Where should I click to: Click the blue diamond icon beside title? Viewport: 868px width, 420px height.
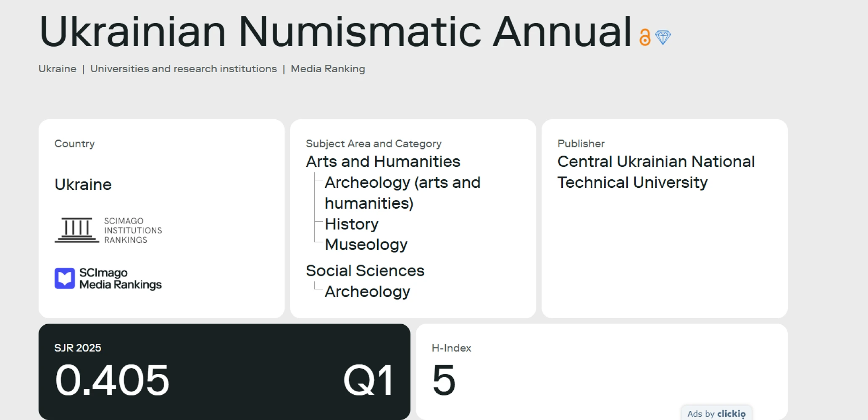pos(663,37)
